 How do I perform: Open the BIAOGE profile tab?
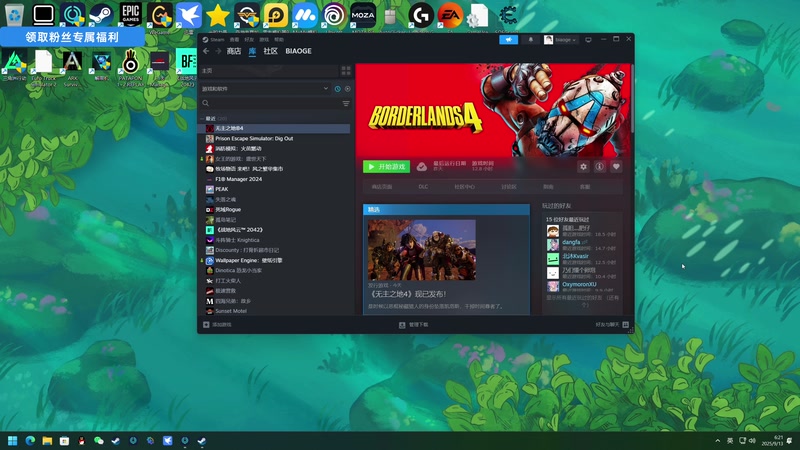[x=298, y=51]
